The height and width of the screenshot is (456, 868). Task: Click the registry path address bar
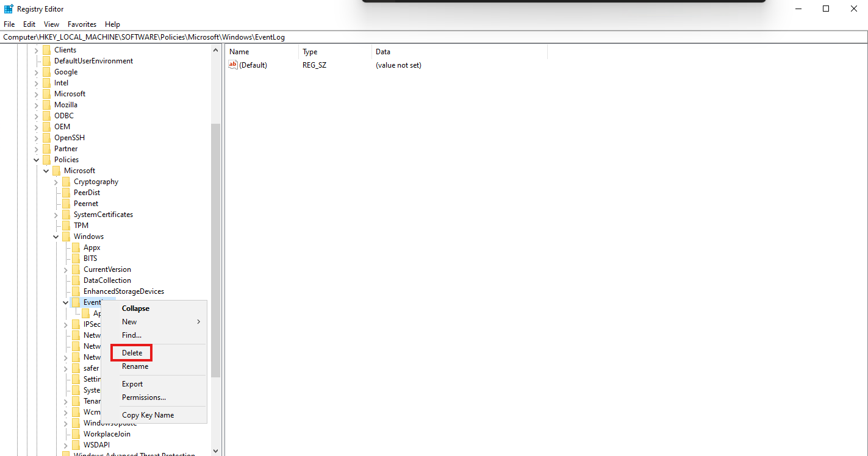[x=427, y=37]
